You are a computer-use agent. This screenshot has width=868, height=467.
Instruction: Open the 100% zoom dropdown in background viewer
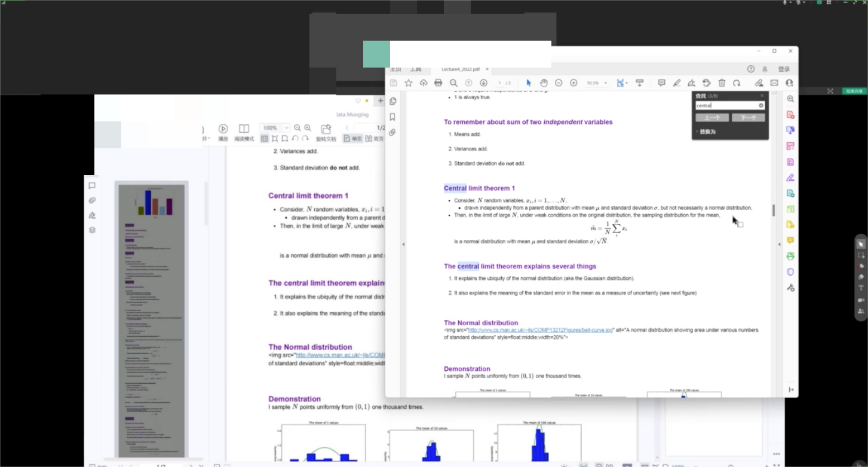point(275,128)
